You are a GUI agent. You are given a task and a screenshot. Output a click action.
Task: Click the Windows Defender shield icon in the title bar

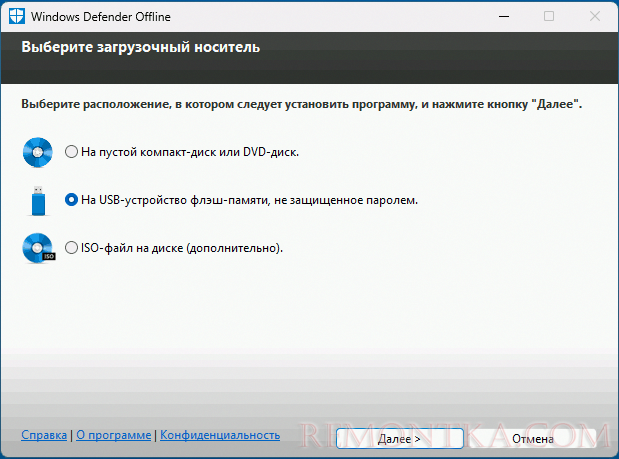click(x=17, y=16)
